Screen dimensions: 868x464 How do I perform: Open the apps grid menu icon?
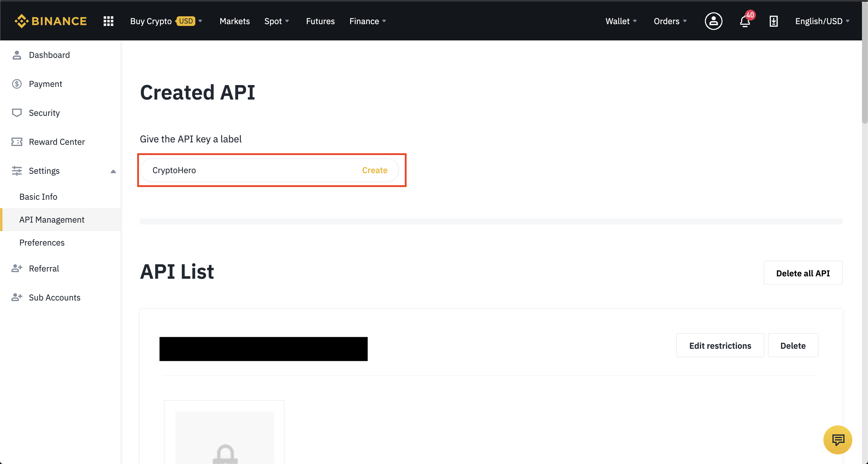coord(108,21)
